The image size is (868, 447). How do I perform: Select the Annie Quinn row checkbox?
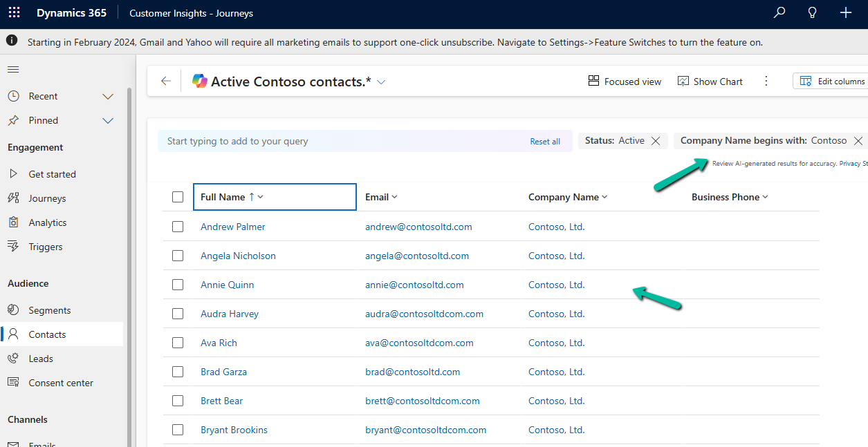(x=178, y=285)
